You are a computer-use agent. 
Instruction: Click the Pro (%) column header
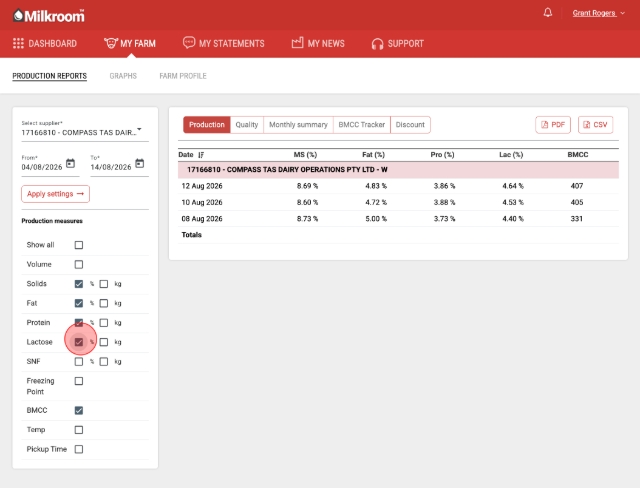[442, 155]
